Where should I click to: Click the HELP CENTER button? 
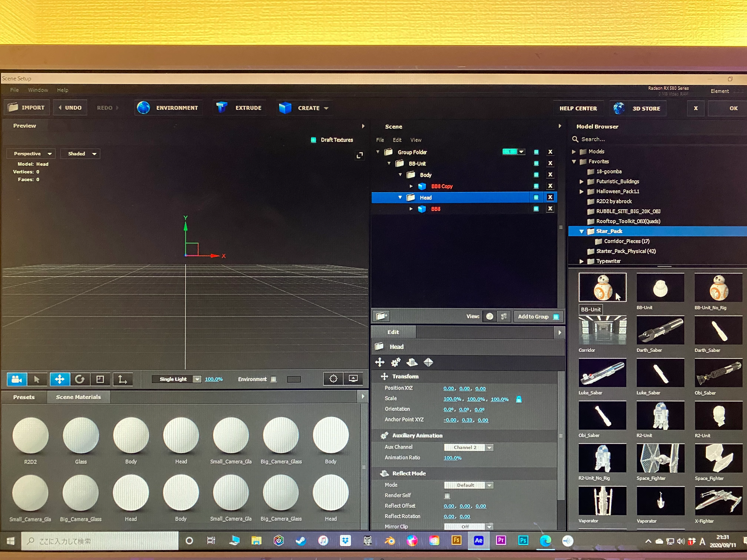click(578, 108)
